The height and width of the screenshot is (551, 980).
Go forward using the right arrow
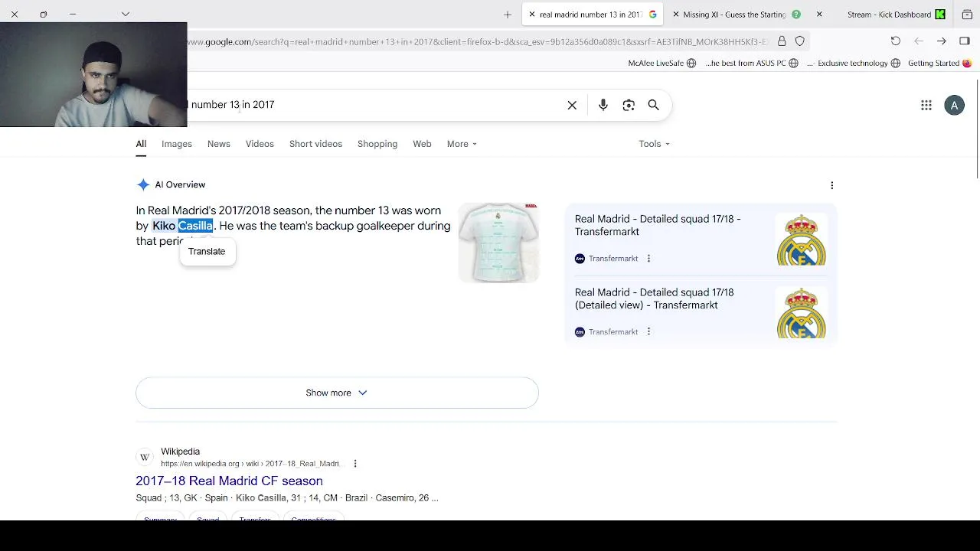point(942,41)
